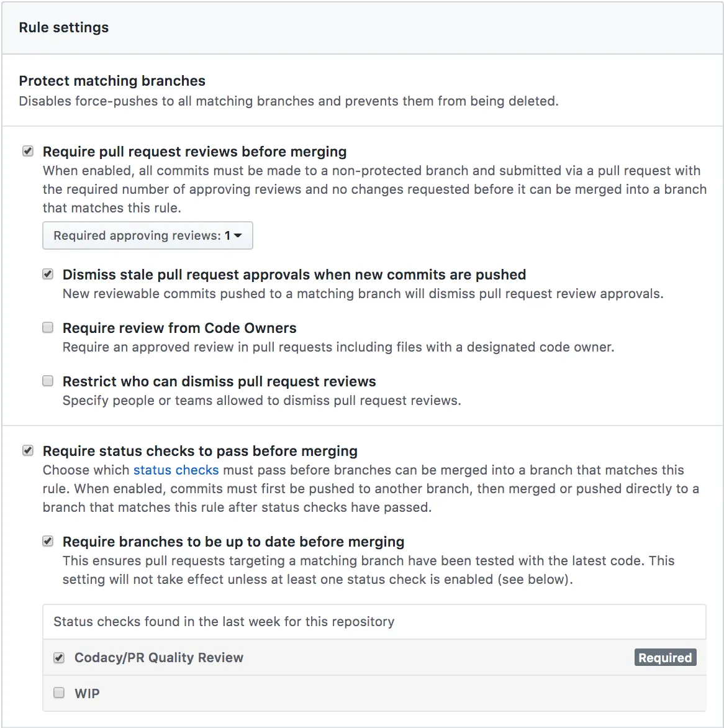Image resolution: width=724 pixels, height=728 pixels.
Task: Click the Protect matching branches heading
Action: coord(112,81)
